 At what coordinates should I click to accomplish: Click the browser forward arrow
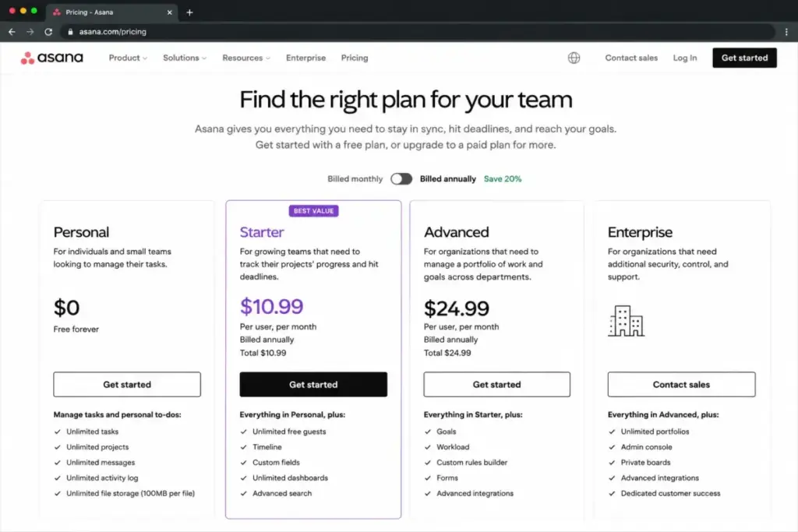pyautogui.click(x=30, y=31)
